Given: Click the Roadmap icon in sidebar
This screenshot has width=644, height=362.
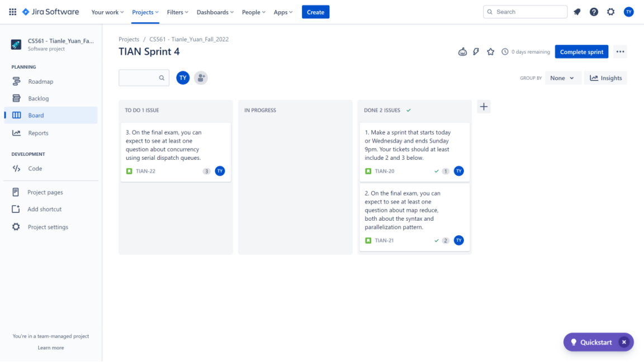Looking at the screenshot, I should pyautogui.click(x=16, y=81).
